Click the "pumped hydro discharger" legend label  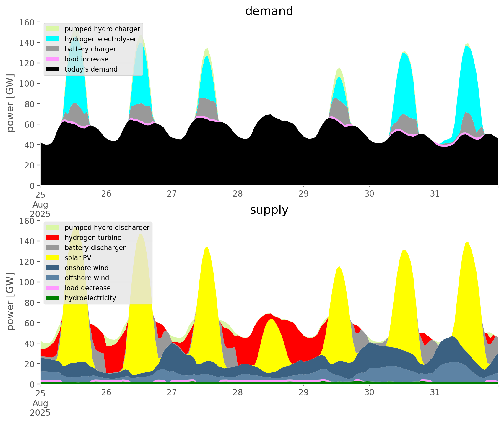coord(107,228)
